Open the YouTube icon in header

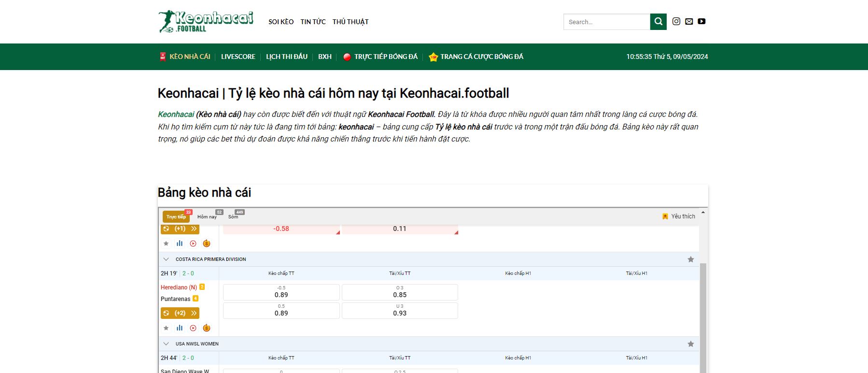tap(701, 21)
